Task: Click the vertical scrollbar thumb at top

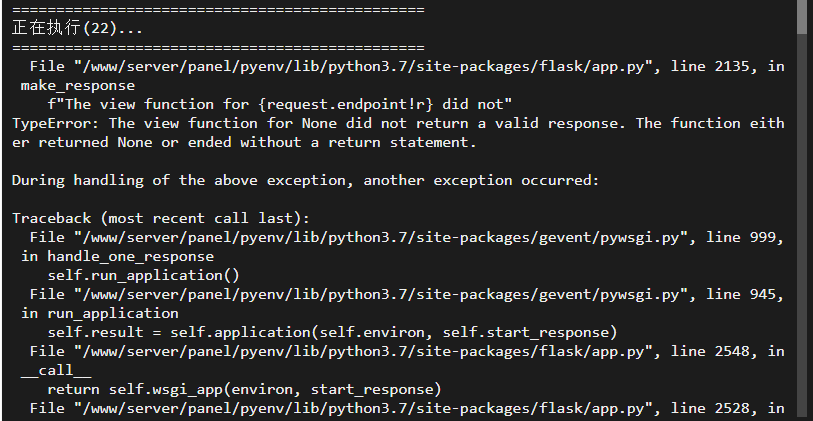Action: [804, 18]
